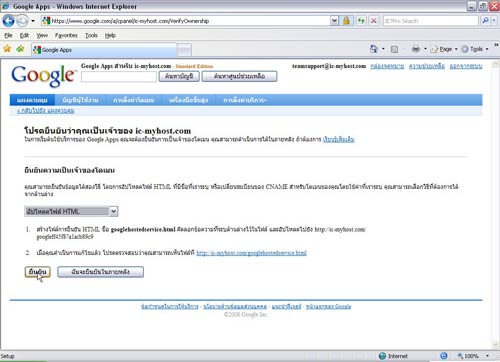Click the Refresh page icon
The height and width of the screenshot is (362, 500).
pyautogui.click(x=361, y=21)
